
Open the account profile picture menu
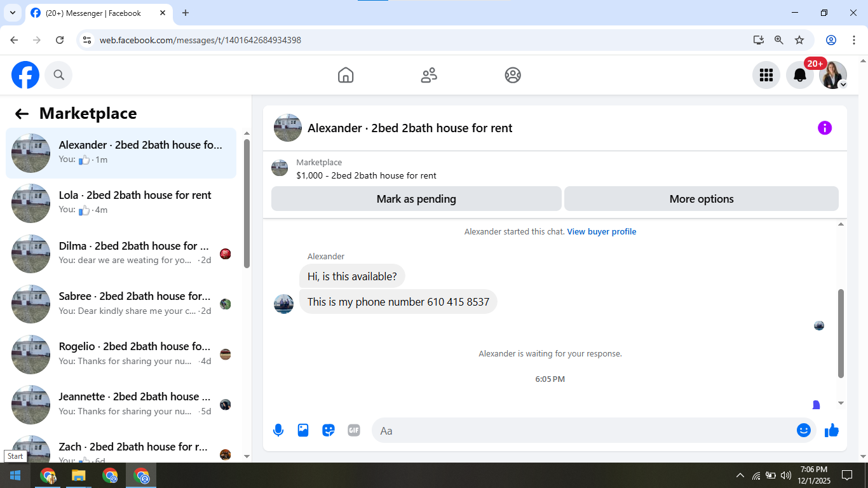click(833, 75)
